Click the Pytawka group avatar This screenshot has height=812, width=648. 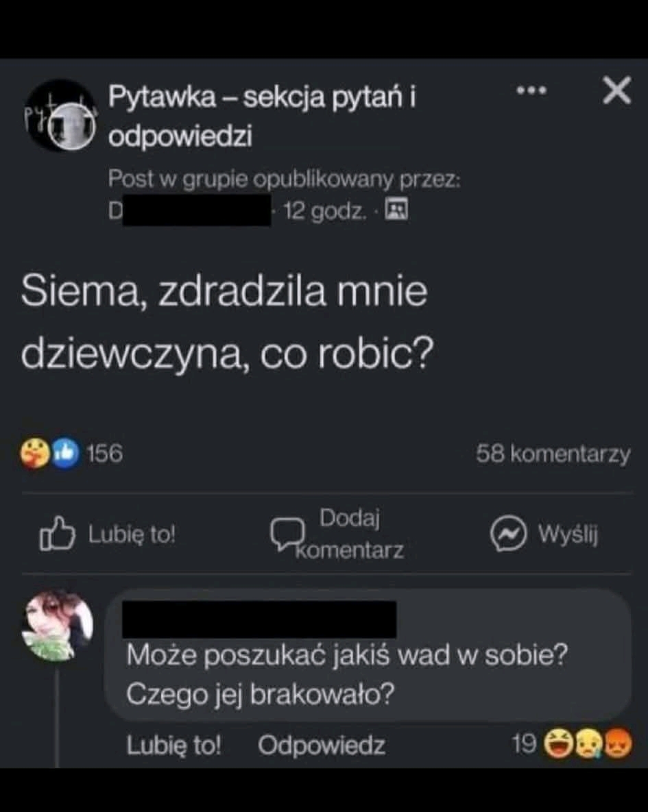pyautogui.click(x=60, y=116)
